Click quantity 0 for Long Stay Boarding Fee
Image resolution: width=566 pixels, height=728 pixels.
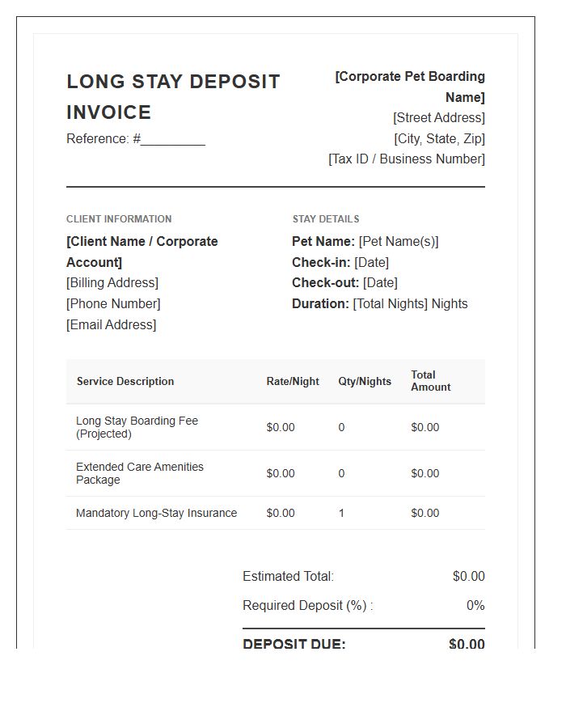[341, 427]
